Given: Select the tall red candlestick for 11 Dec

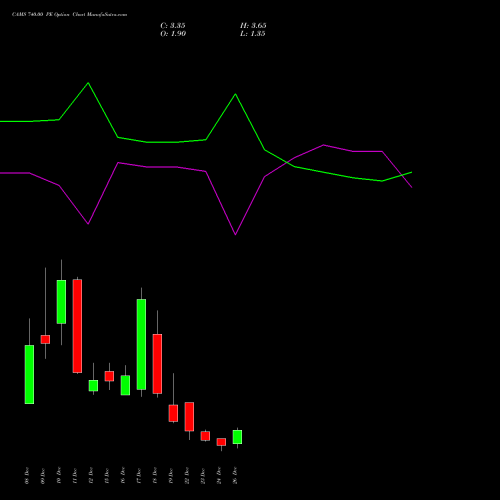Looking at the screenshot, I should [x=77, y=326].
